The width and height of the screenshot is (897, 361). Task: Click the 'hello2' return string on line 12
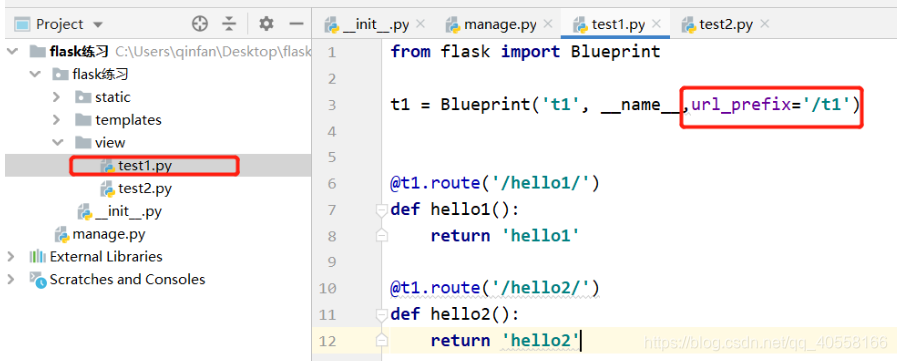click(541, 340)
